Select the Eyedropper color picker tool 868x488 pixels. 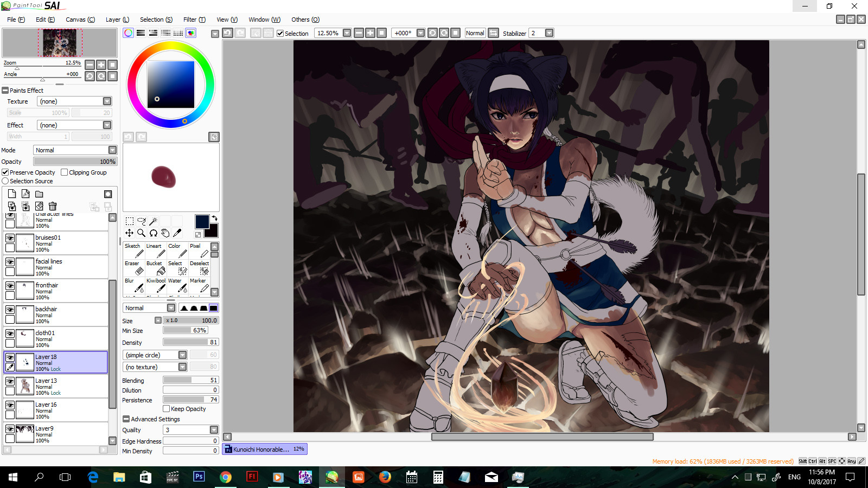pyautogui.click(x=177, y=233)
